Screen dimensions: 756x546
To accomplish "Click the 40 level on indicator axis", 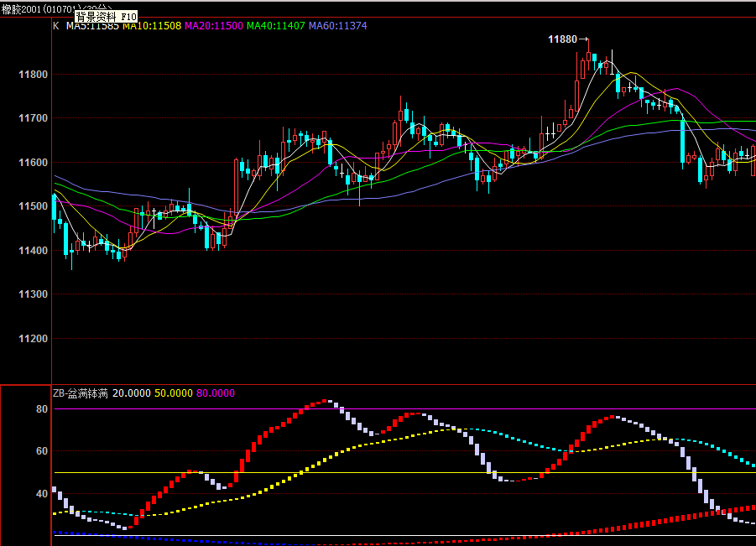I will 42,493.
